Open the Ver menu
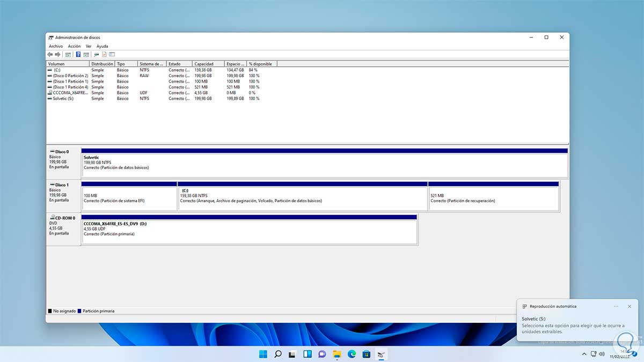644x362 pixels. click(89, 46)
